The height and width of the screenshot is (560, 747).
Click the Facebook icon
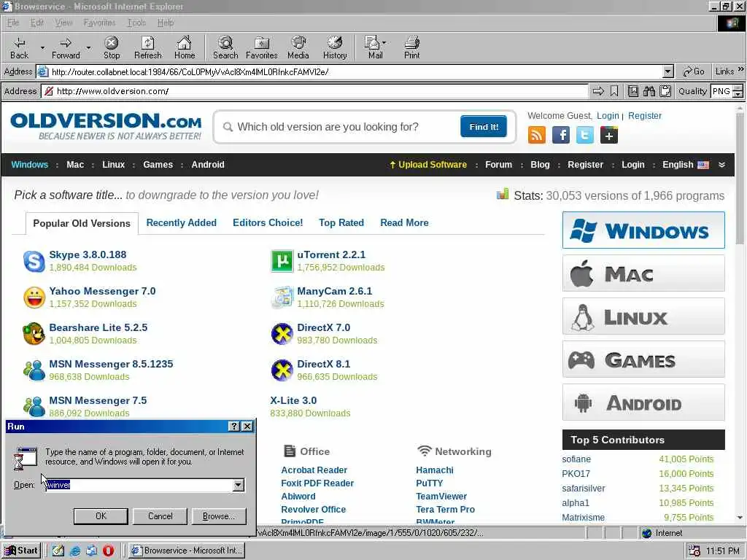[x=561, y=135]
